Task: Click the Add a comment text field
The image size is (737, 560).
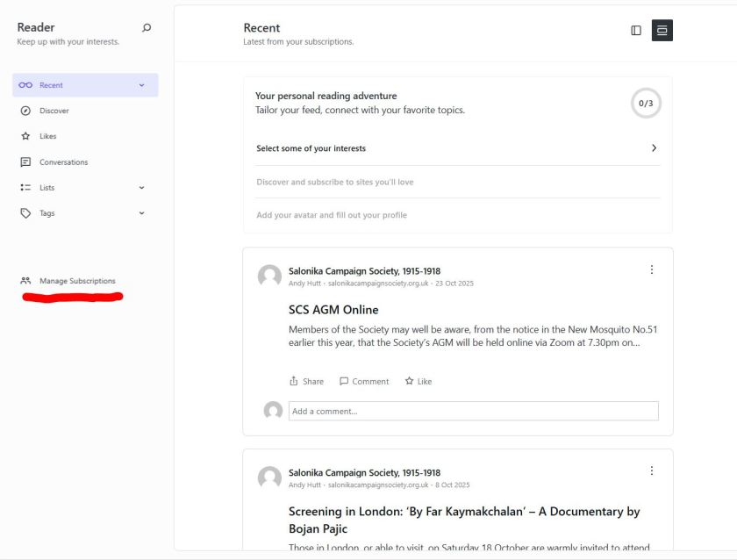Action: pyautogui.click(x=473, y=411)
